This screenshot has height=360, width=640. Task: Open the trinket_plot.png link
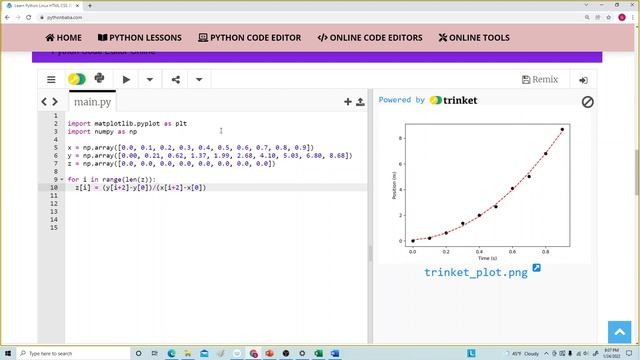(476, 272)
